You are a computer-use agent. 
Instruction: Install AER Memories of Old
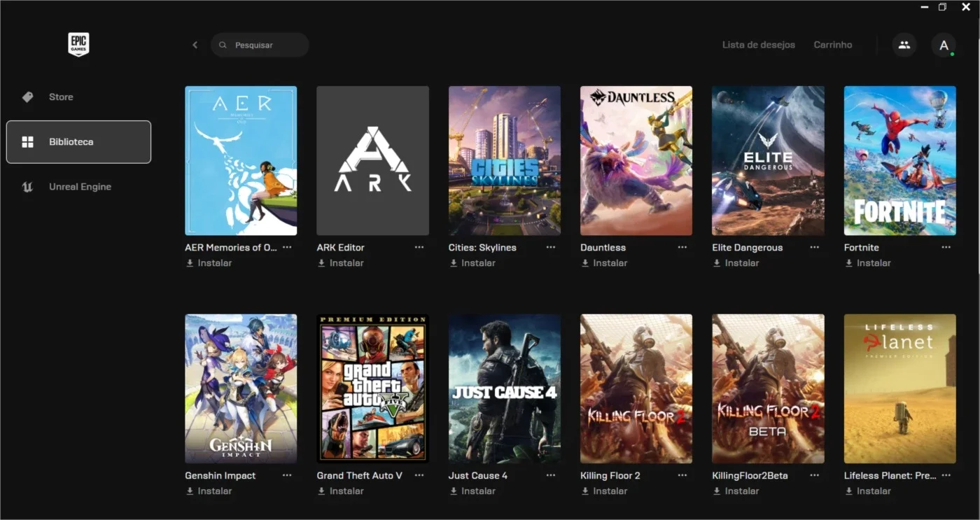[x=209, y=263]
